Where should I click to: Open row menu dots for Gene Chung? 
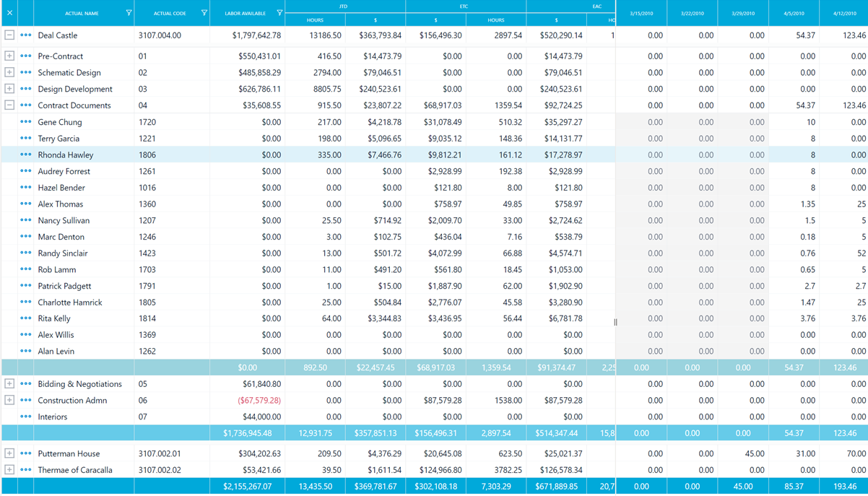[26, 122]
